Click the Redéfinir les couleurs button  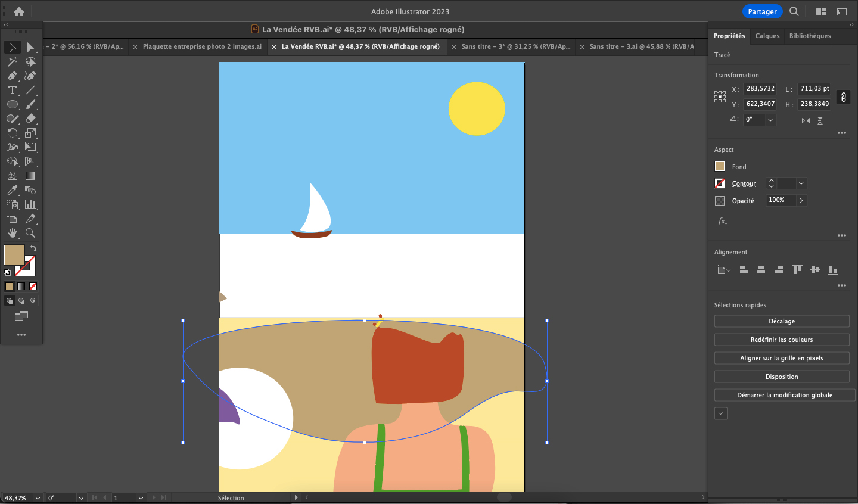[x=781, y=340]
